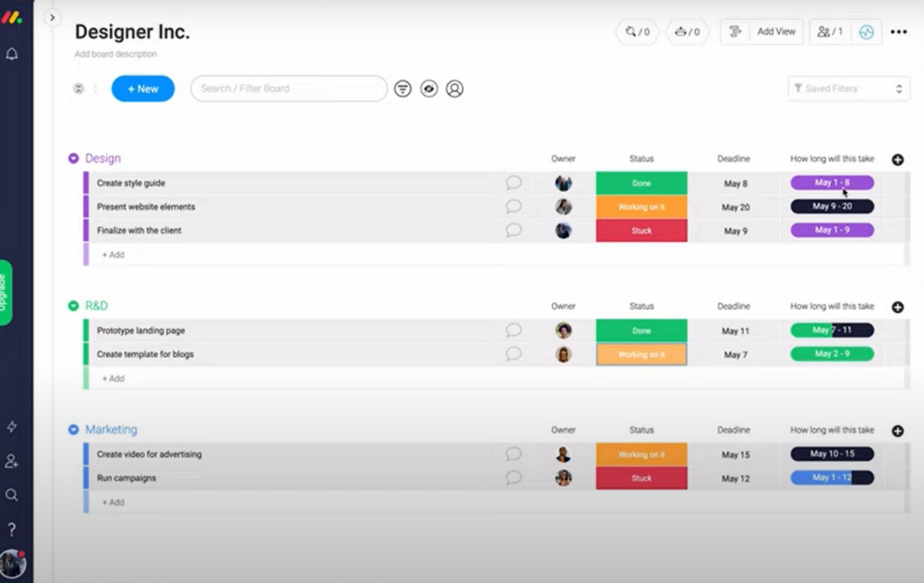Open the Saved Filters dropdown
The image size is (924, 583).
848,88
